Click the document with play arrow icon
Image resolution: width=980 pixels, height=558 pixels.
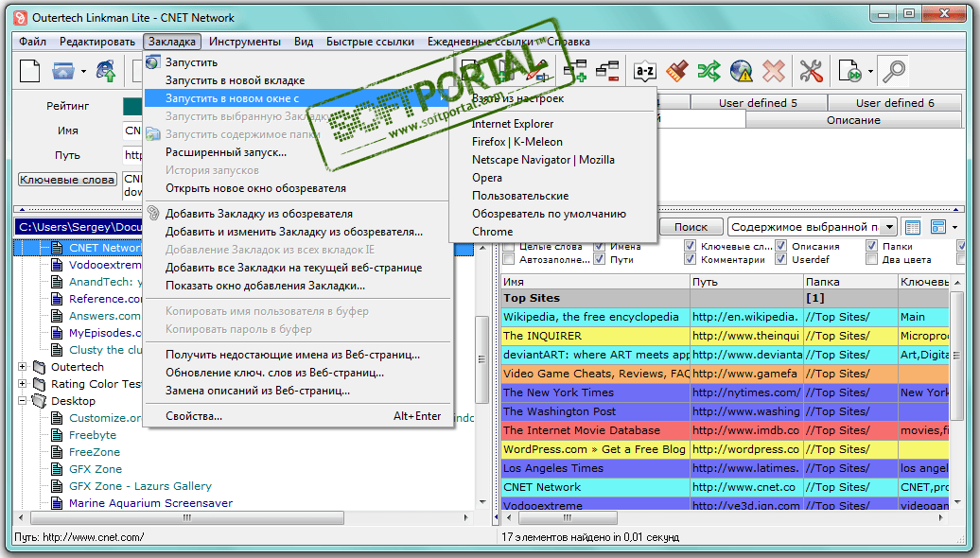(x=849, y=71)
